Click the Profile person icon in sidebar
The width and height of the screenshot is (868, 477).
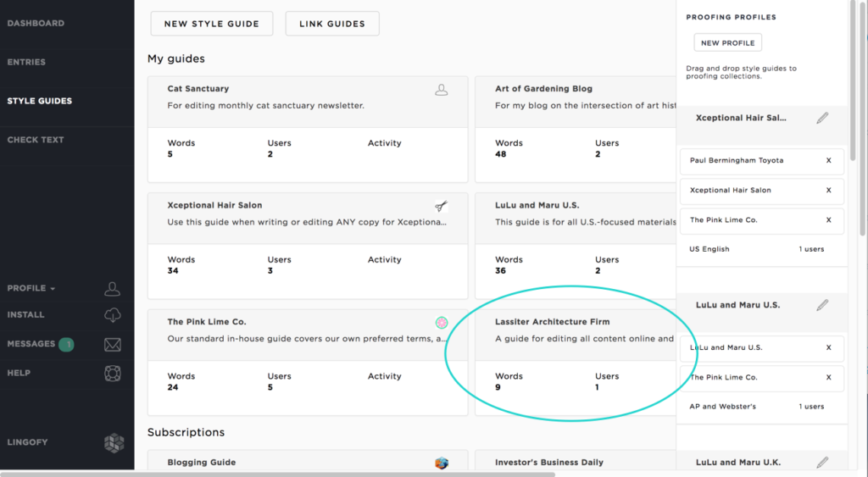(113, 288)
